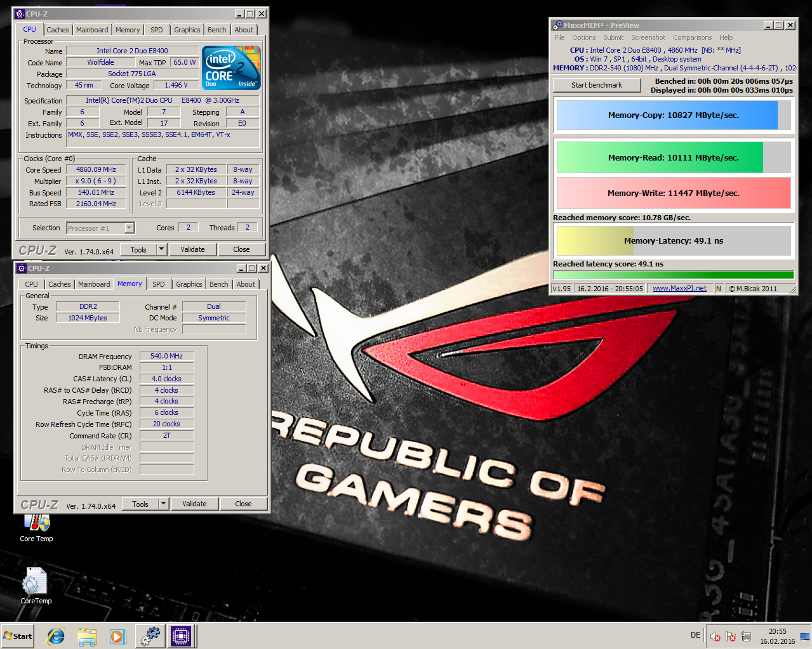Open the Windows Start button
The width and height of the screenshot is (812, 649).
[x=18, y=636]
